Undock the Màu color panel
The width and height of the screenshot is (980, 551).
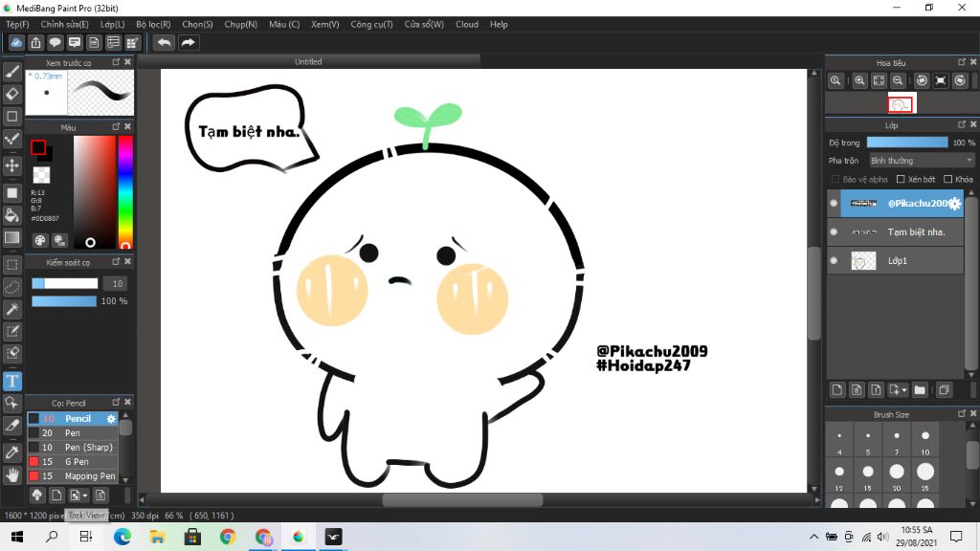(116, 126)
